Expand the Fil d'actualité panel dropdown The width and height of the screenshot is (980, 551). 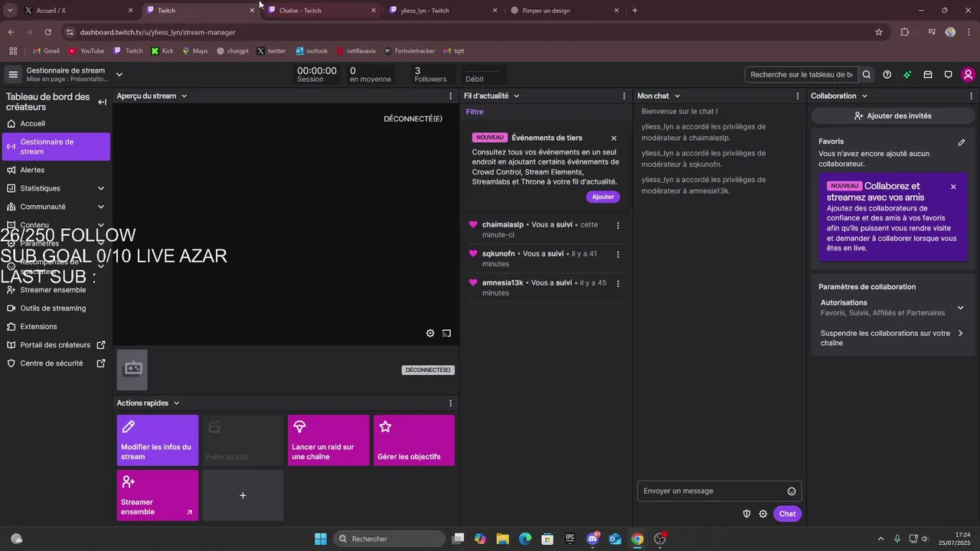pyautogui.click(x=516, y=96)
